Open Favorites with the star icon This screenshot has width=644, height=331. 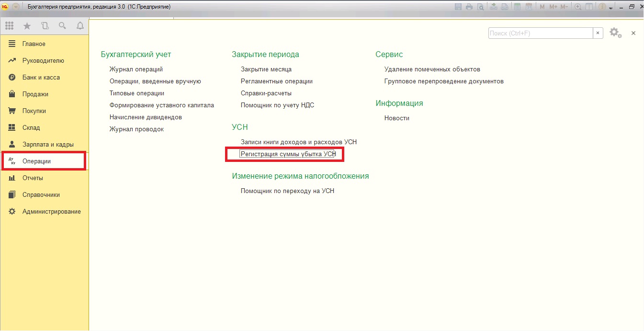(27, 26)
